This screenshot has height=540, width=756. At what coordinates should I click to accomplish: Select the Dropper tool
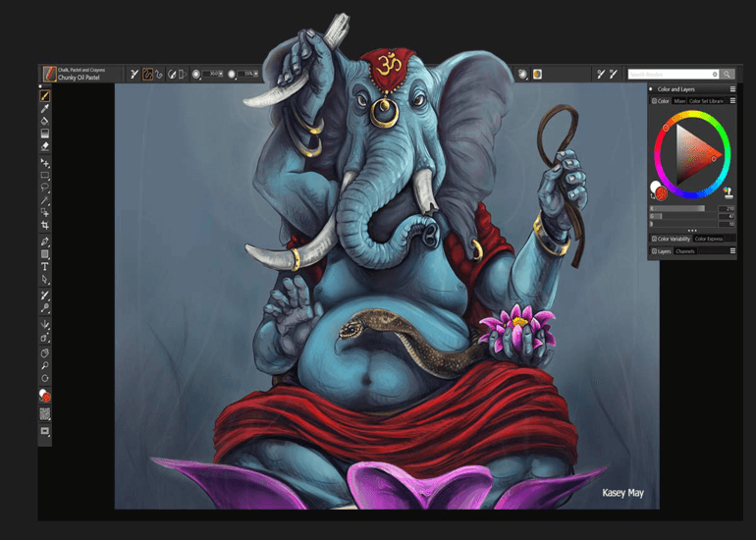[45, 109]
